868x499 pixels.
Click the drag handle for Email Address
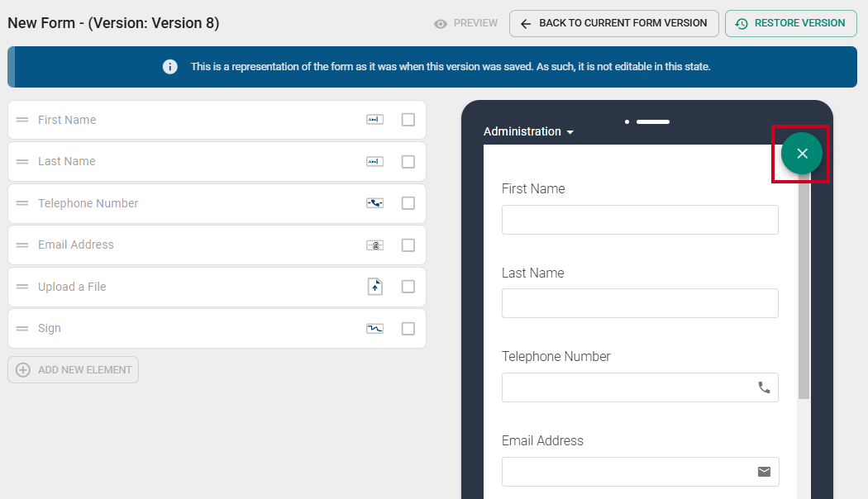pos(22,245)
